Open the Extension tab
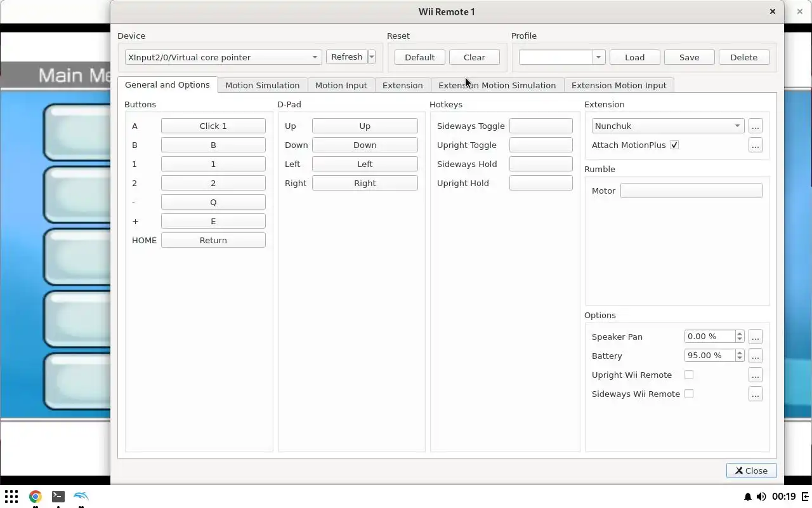 [403, 85]
